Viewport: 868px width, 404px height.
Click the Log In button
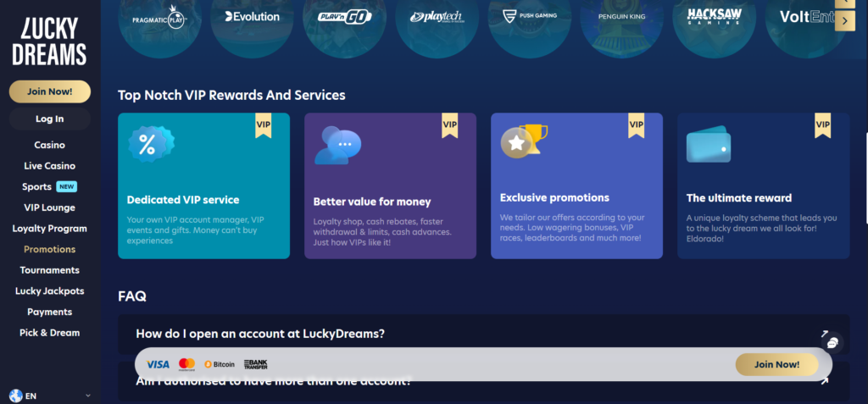pos(49,119)
